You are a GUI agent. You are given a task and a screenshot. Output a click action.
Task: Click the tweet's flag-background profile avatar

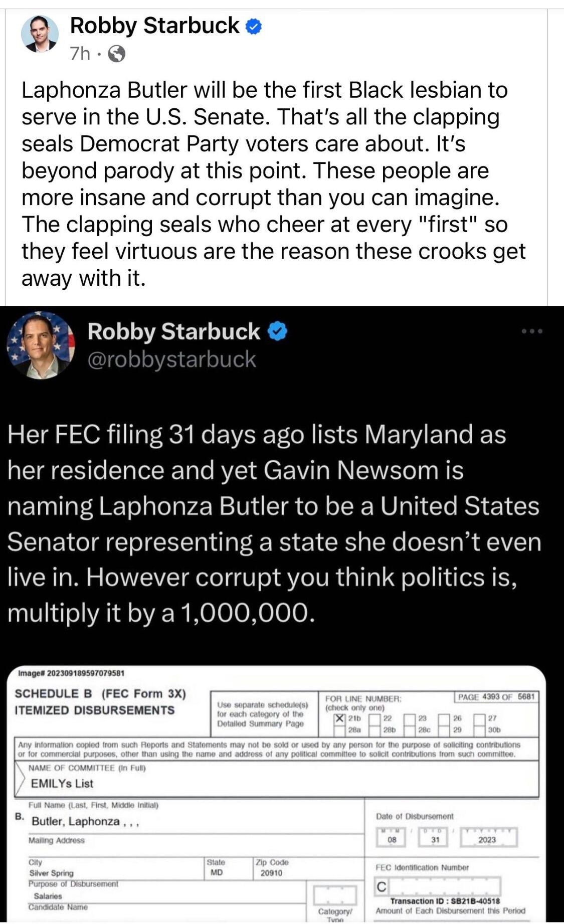point(40,345)
